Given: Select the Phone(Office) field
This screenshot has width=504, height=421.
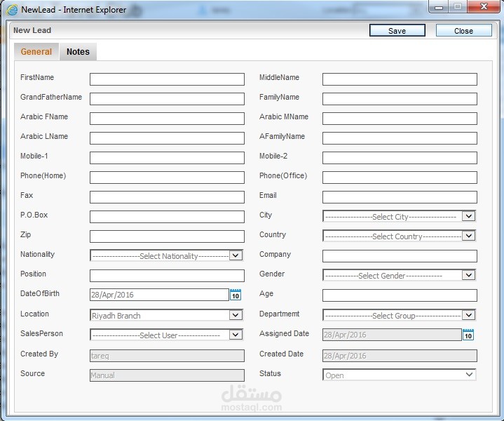Looking at the screenshot, I should (400, 178).
